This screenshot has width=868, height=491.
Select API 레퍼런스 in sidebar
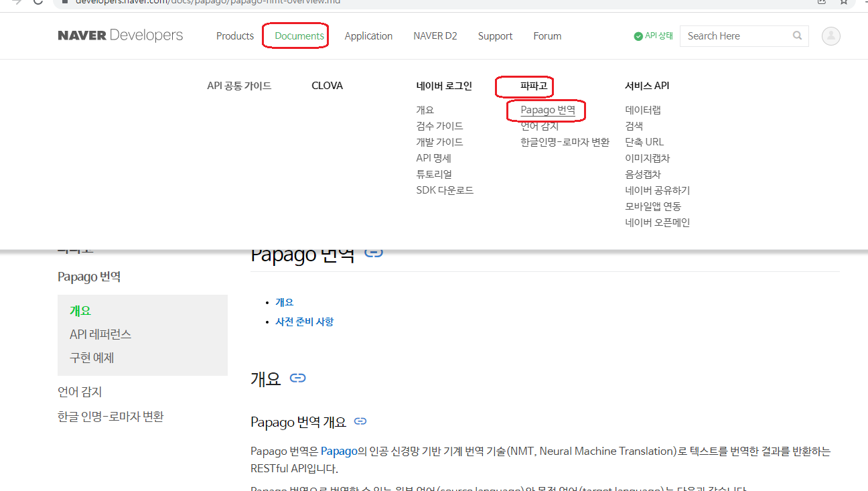coord(100,334)
